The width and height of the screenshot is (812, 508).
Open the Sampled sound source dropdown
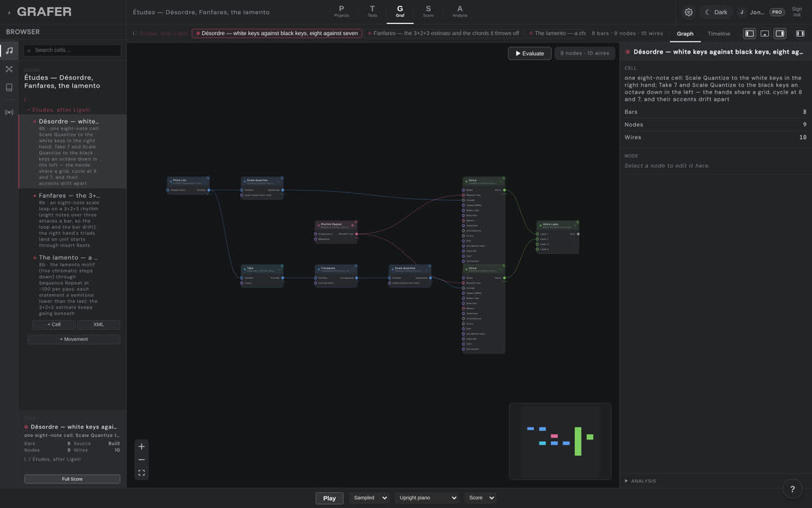(369, 498)
